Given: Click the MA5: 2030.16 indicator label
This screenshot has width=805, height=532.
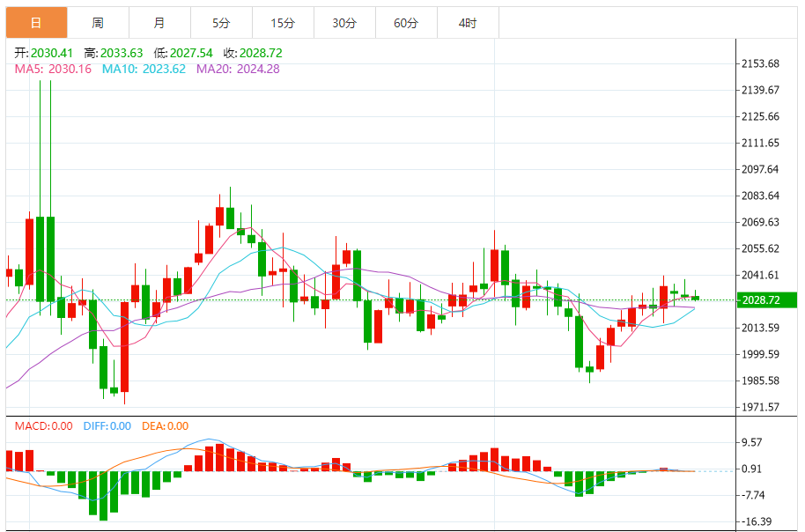Looking at the screenshot, I should [x=53, y=69].
